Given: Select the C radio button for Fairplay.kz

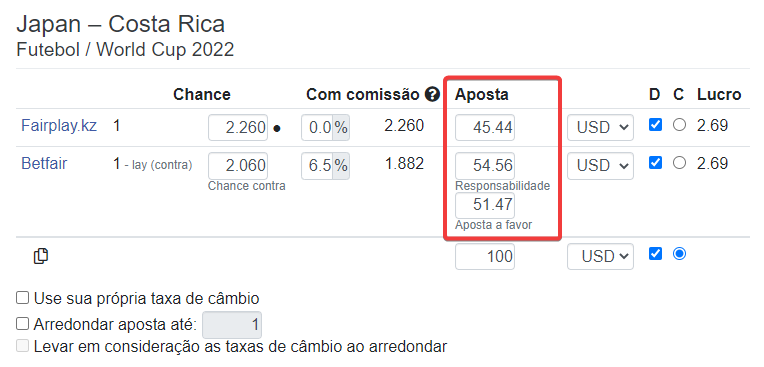Looking at the screenshot, I should [x=679, y=125].
